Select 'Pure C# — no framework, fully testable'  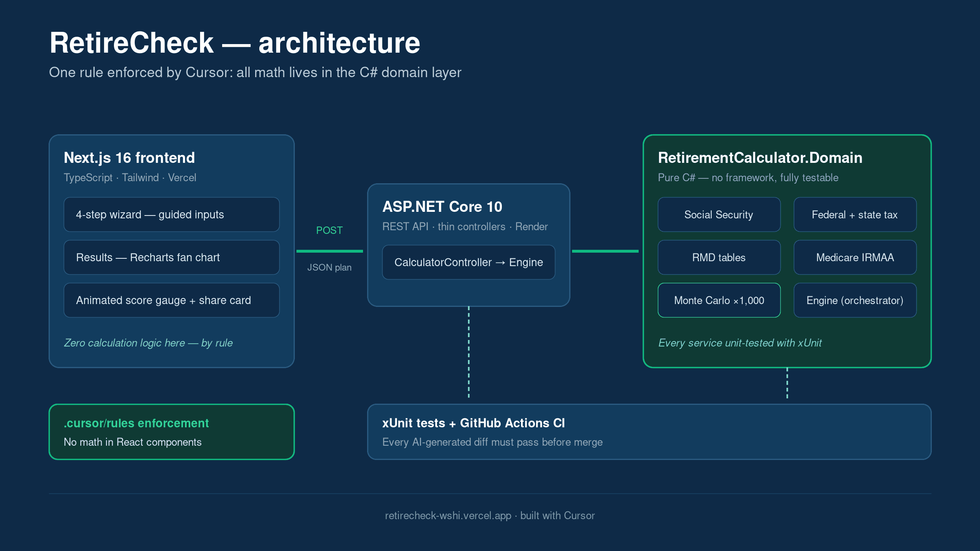pyautogui.click(x=748, y=178)
